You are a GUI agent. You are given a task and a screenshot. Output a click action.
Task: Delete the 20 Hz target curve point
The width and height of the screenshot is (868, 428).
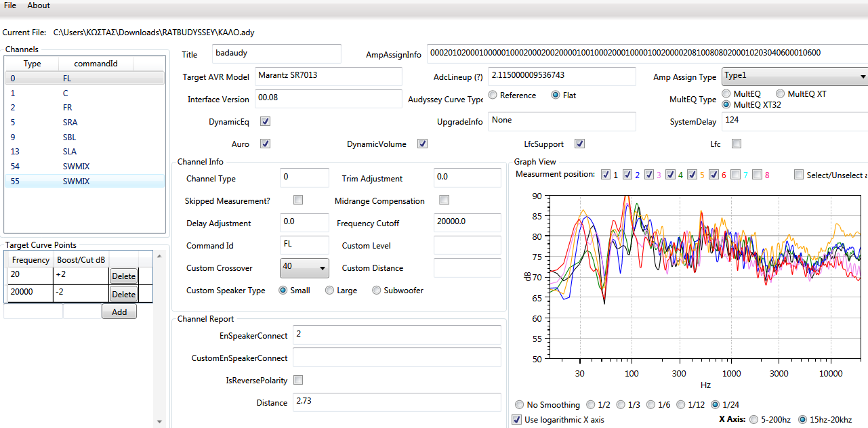[x=123, y=276]
